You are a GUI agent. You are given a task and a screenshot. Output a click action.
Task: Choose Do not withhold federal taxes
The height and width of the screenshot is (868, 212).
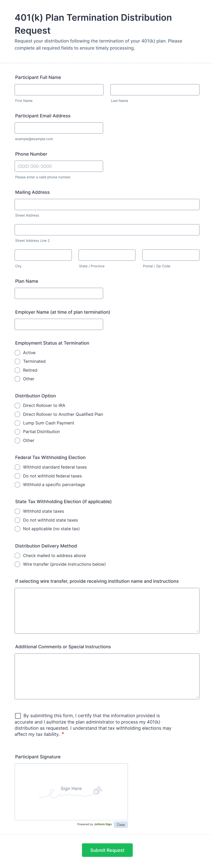pyautogui.click(x=18, y=476)
